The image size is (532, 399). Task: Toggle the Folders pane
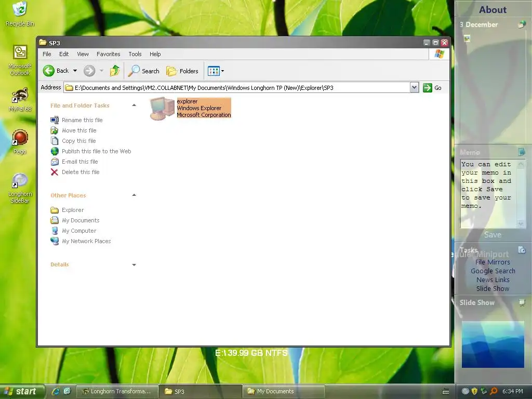point(182,71)
